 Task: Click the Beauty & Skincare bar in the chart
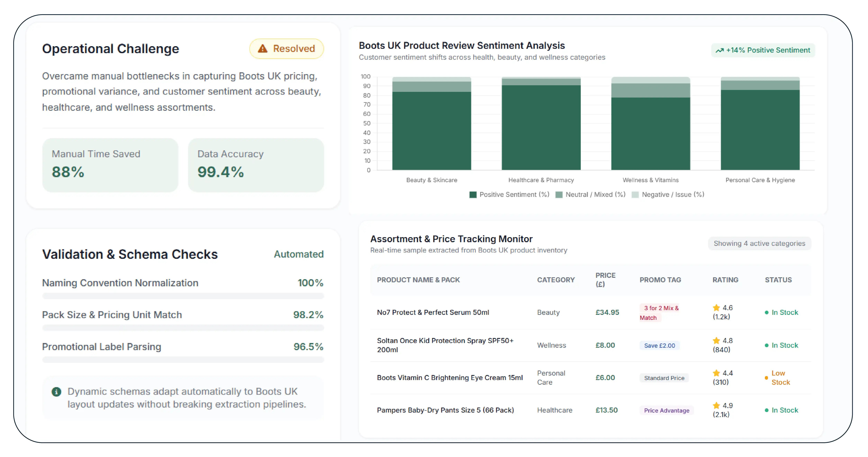click(432, 124)
